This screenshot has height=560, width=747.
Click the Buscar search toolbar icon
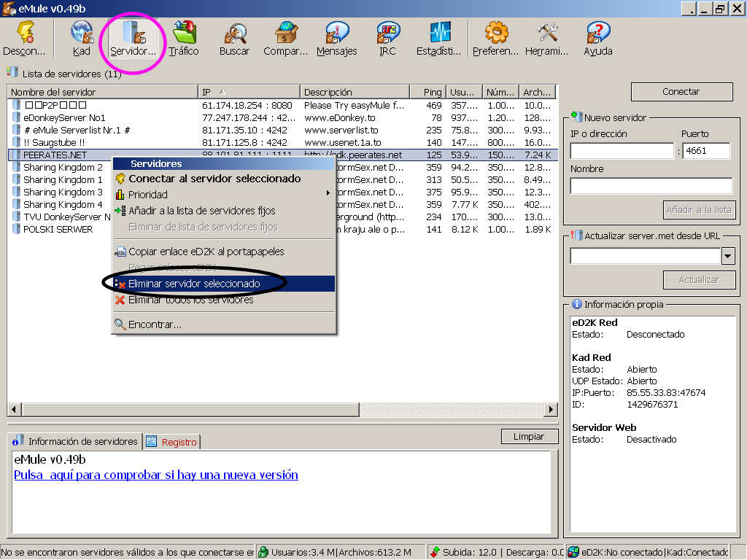234,38
